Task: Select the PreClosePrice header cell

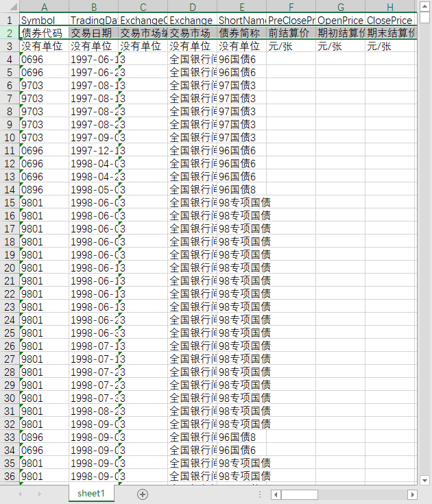Action: 291,21
